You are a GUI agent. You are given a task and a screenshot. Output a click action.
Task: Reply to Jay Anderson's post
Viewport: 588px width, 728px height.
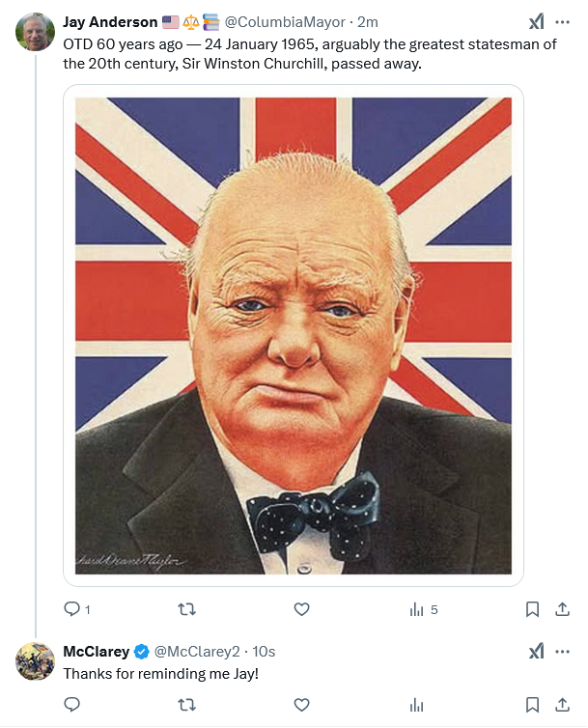pos(71,609)
